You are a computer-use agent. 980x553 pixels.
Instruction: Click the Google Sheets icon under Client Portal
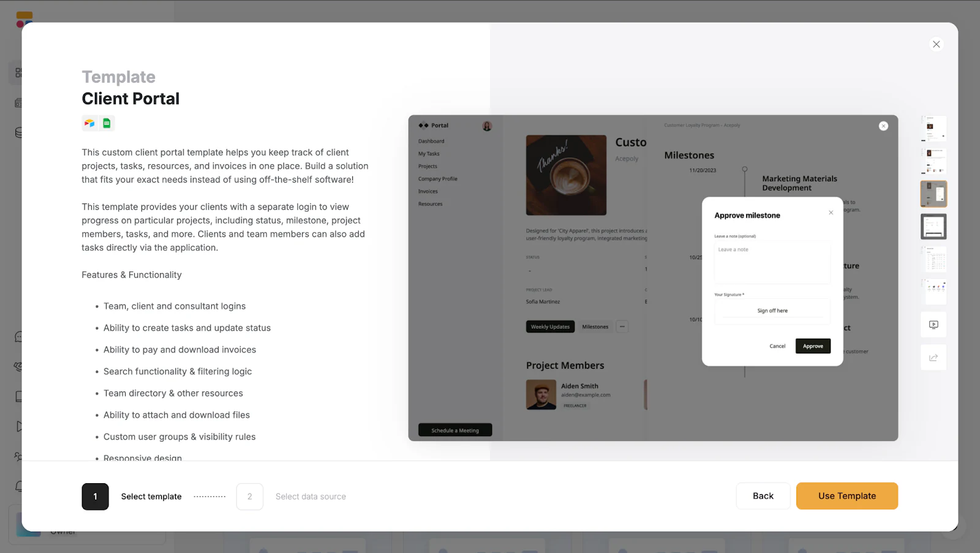click(107, 123)
